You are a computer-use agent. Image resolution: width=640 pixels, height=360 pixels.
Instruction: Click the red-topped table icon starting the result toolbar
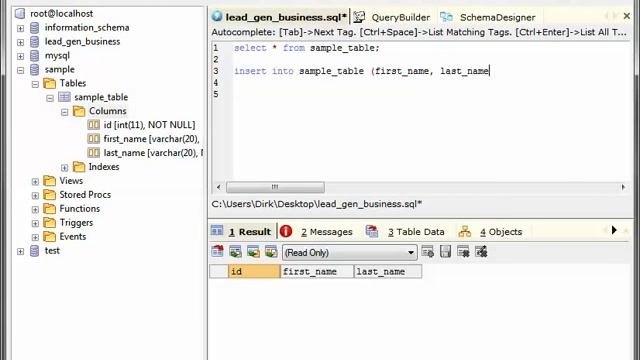[218, 252]
